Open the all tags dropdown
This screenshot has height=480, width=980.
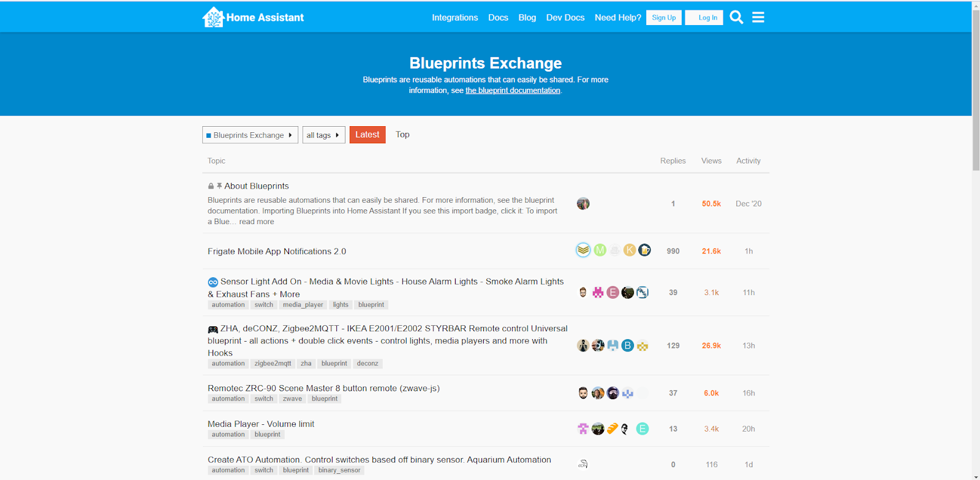pyautogui.click(x=323, y=135)
